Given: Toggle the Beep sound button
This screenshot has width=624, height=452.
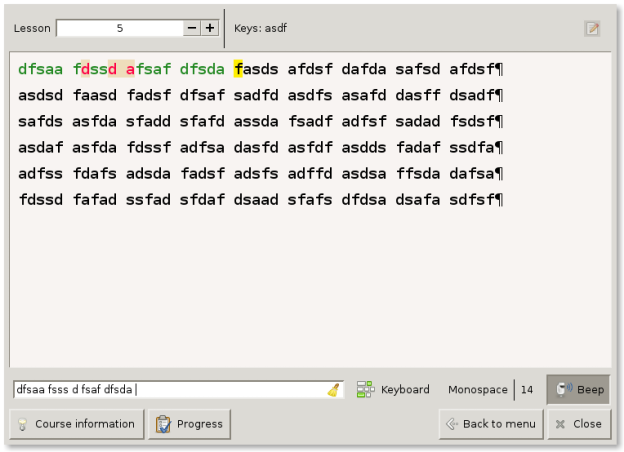Looking at the screenshot, I should tap(577, 390).
